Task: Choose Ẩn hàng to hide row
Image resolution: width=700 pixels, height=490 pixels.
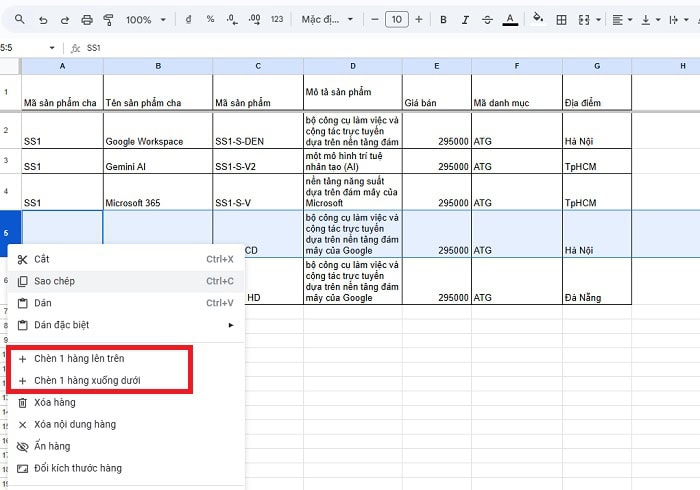Action: [x=126, y=446]
